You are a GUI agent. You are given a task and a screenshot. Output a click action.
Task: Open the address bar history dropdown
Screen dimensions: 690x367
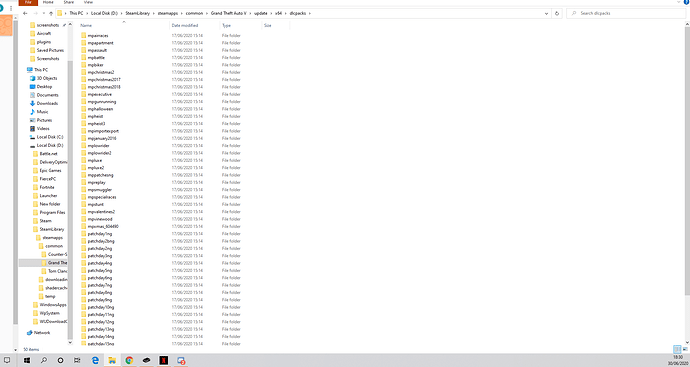547,13
